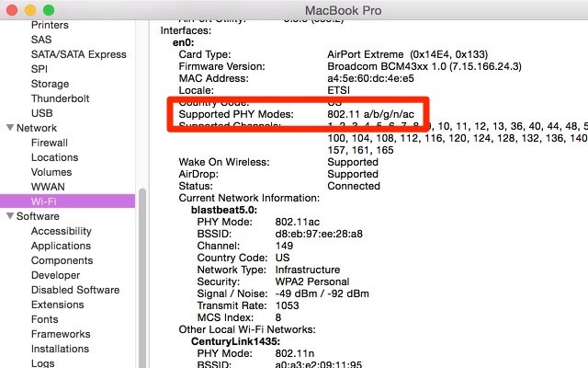Viewport: 588px width, 368px height.
Task: Click the close window button
Action: (x=12, y=10)
